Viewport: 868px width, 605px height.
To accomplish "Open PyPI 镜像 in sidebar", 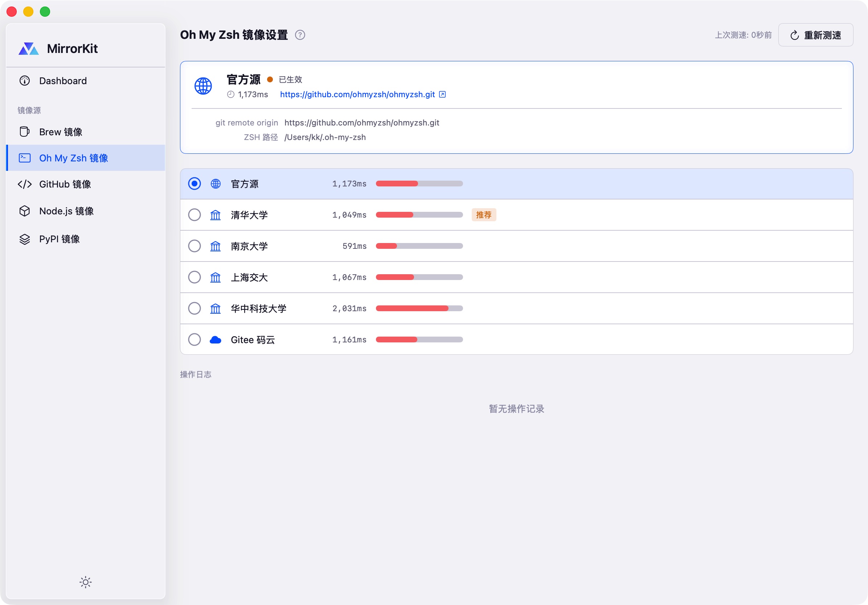I will pyautogui.click(x=86, y=239).
